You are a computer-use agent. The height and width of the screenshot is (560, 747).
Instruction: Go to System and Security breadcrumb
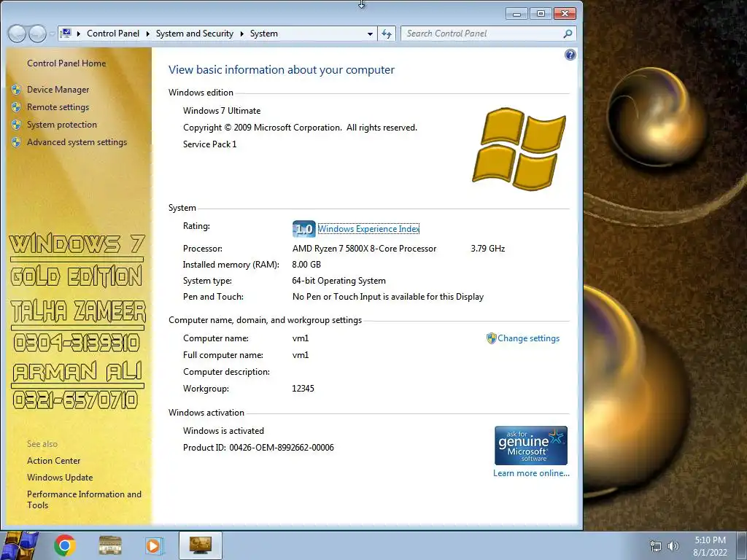pyautogui.click(x=194, y=34)
